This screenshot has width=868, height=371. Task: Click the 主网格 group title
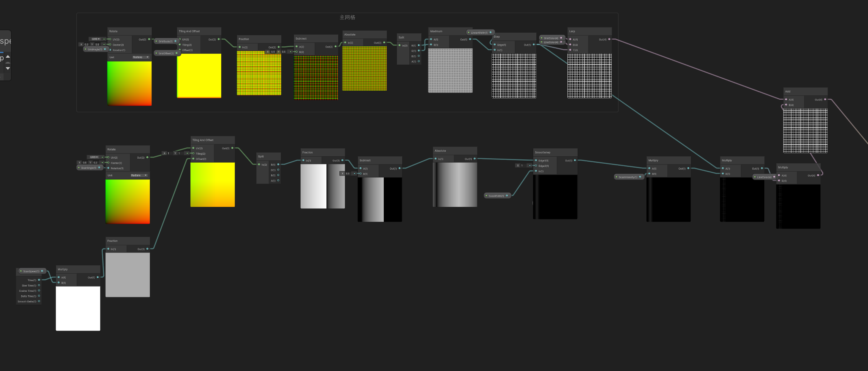point(347,17)
